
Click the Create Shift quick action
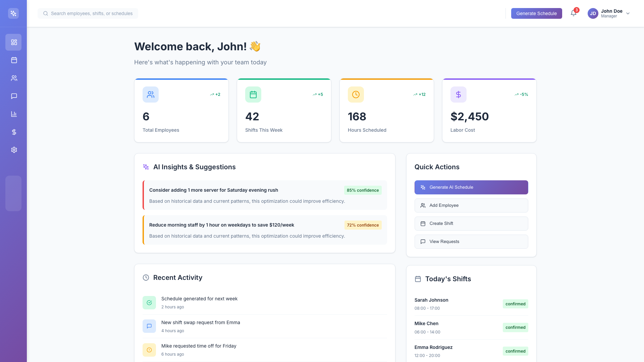[x=471, y=223]
